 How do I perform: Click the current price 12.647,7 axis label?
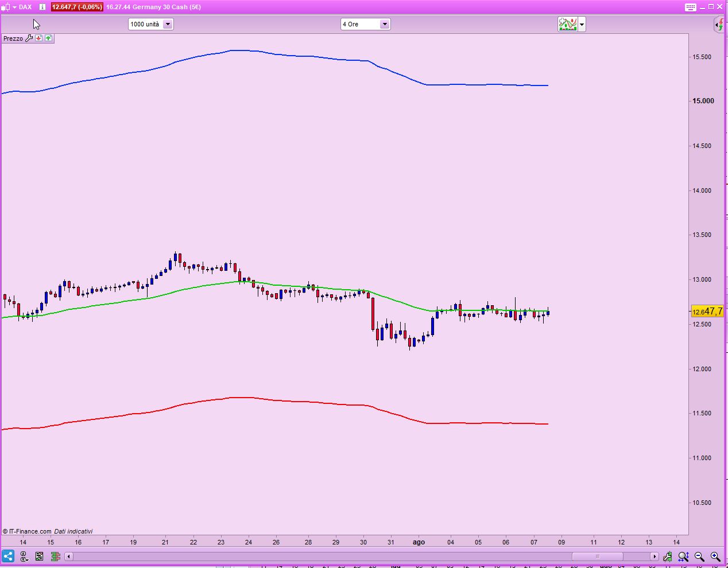(x=707, y=312)
